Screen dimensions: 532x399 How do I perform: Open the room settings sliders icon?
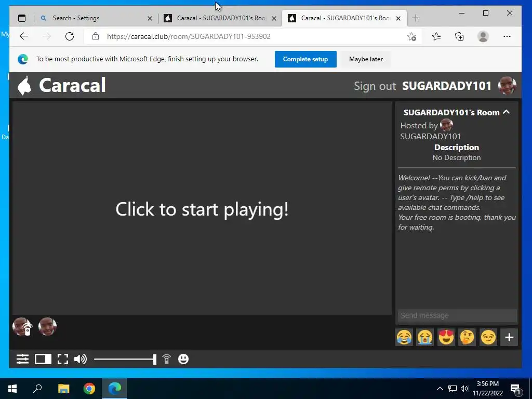click(x=22, y=359)
